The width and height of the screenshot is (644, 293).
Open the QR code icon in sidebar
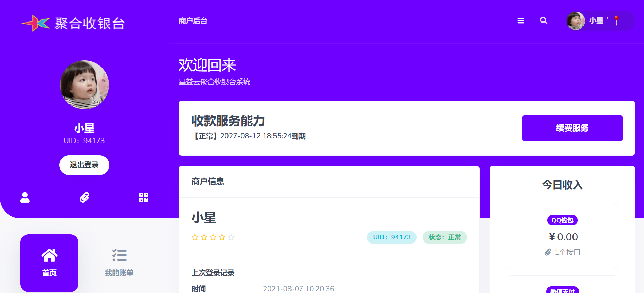pos(144,197)
